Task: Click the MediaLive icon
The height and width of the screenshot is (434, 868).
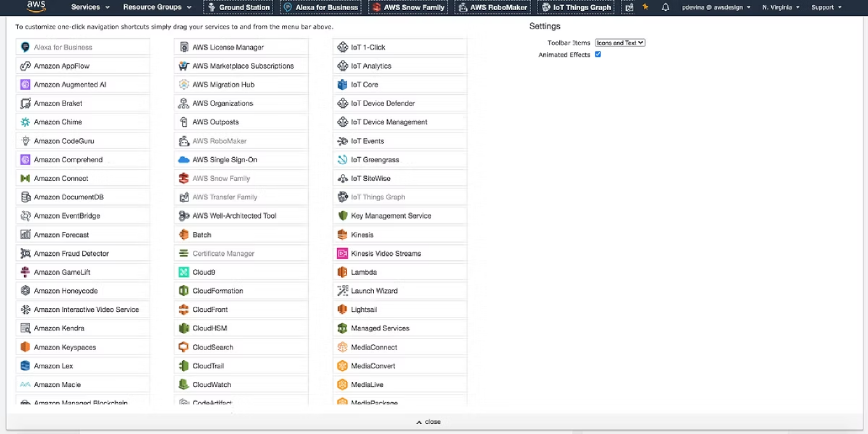Action: coord(343,384)
